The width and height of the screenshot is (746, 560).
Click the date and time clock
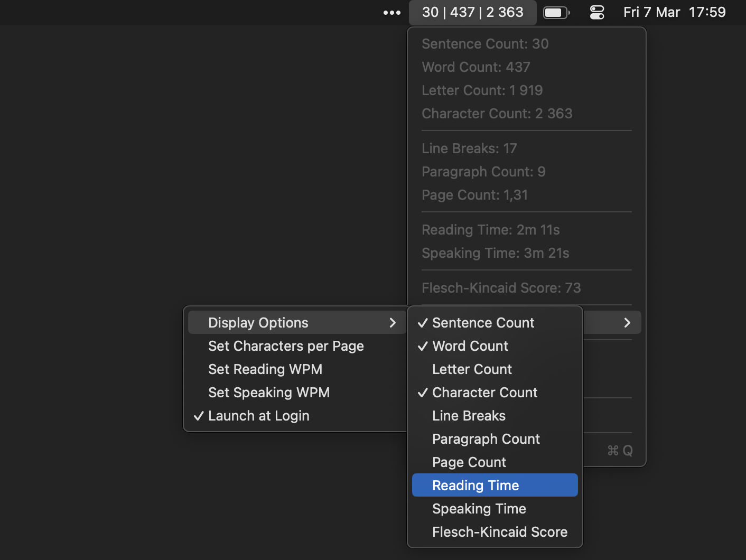click(674, 13)
